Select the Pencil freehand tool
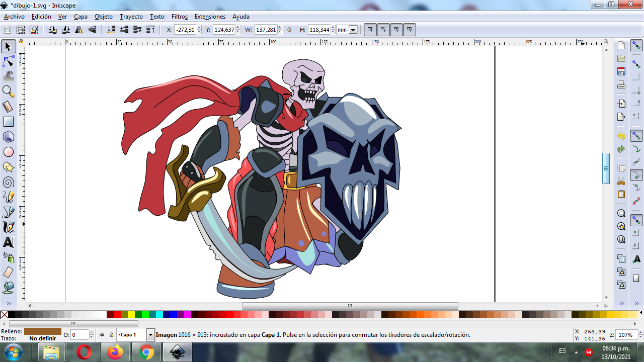This screenshot has width=644, height=362. [8, 197]
